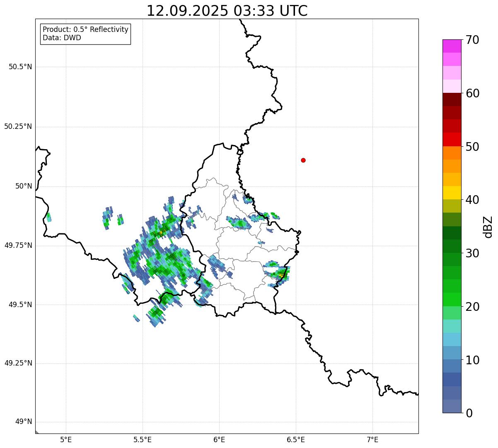This screenshot has height=448, width=498.
Task: Click the 49.75°N latitude label
Action: pyautogui.click(x=18, y=245)
